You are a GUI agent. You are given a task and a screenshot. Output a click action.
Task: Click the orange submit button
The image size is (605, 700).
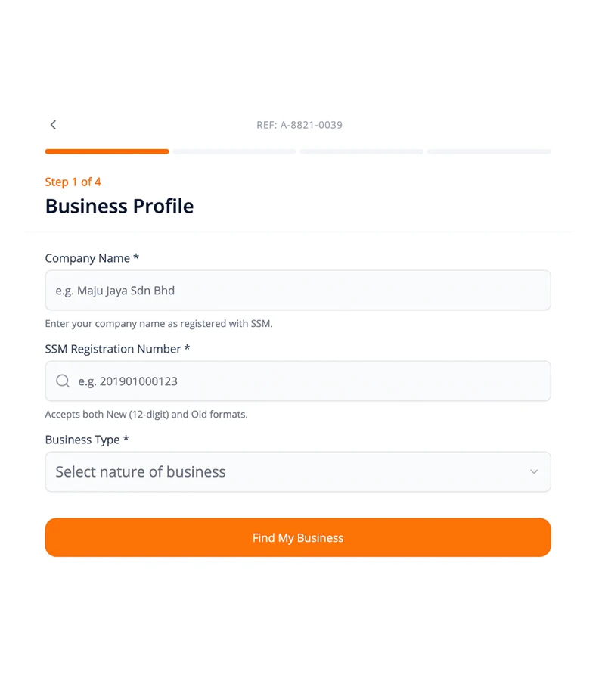click(x=297, y=537)
